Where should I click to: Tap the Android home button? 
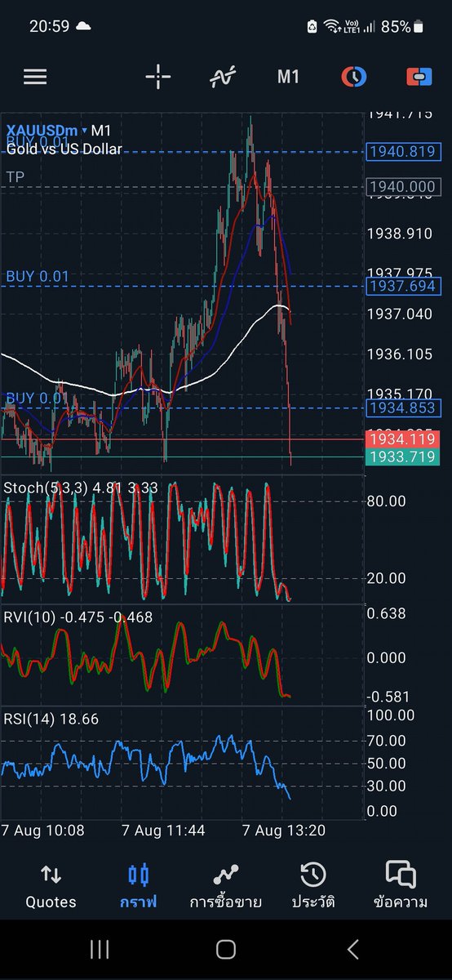click(226, 949)
